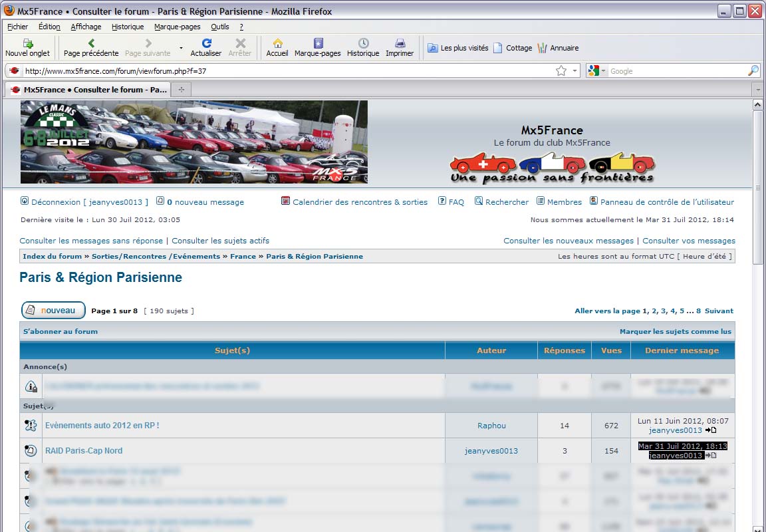Open Annuaire bookmark

pyautogui.click(x=558, y=48)
